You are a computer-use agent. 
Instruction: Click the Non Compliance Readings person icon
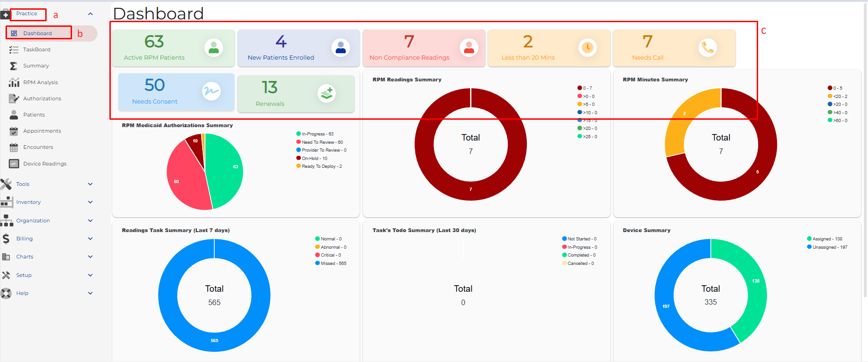469,48
